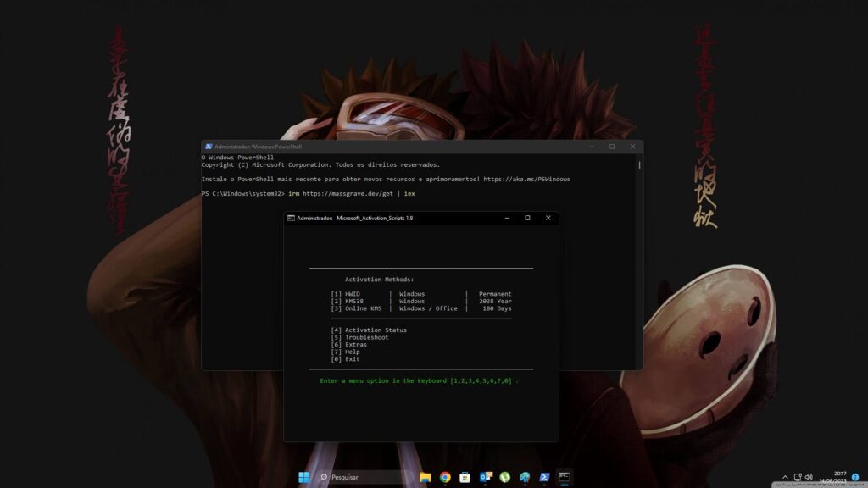
Task: Click the "[5] Troubleshoot" menu line
Action: [x=359, y=337]
